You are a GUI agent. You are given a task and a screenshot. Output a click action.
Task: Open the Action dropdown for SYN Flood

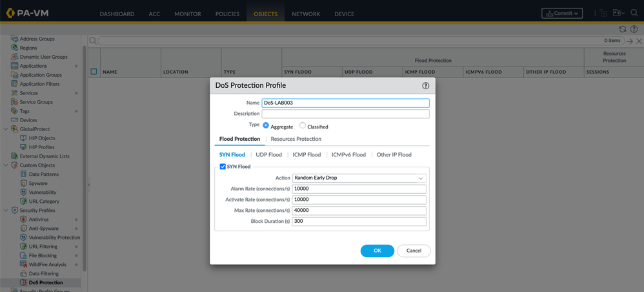point(359,178)
